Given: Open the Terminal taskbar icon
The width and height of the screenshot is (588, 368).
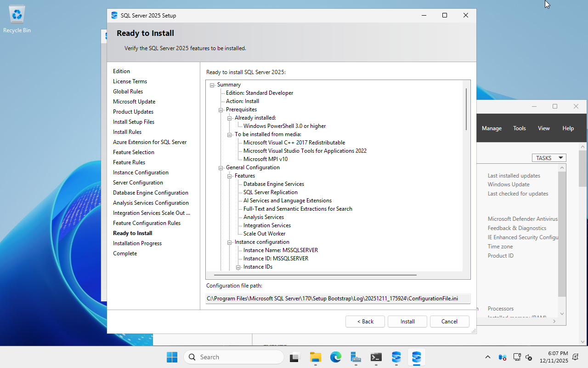Looking at the screenshot, I should 376,357.
